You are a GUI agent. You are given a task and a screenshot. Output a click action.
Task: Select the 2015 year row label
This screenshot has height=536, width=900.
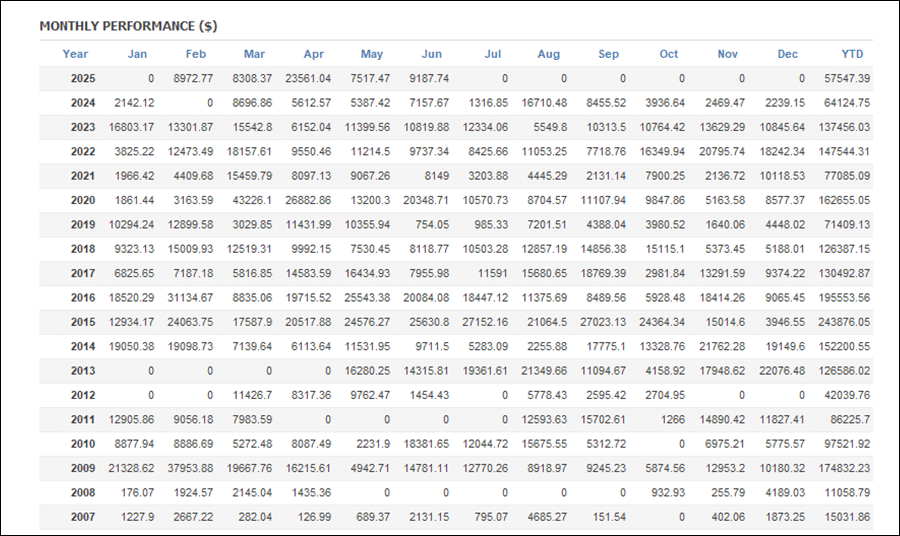point(83,322)
